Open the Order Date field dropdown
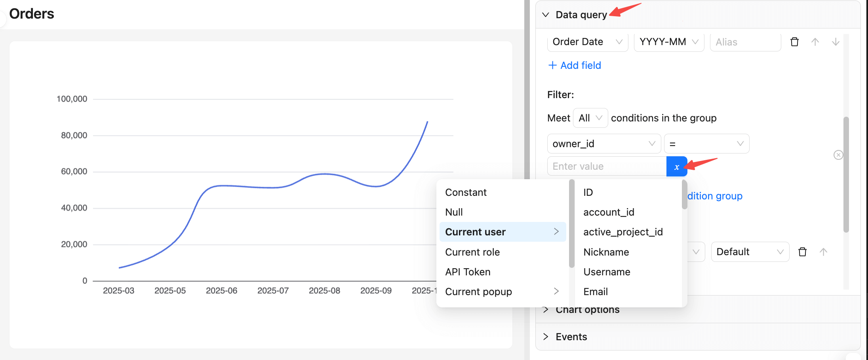Image resolution: width=868 pixels, height=360 pixels. tap(587, 42)
